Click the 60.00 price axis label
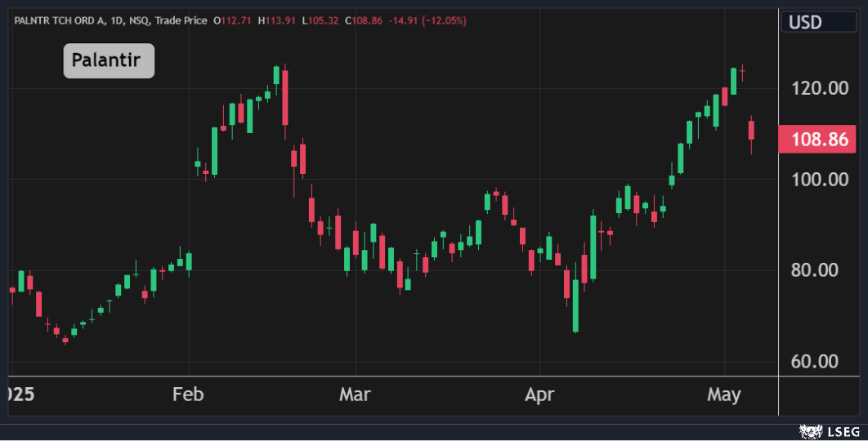The width and height of the screenshot is (868, 441). coord(821,362)
